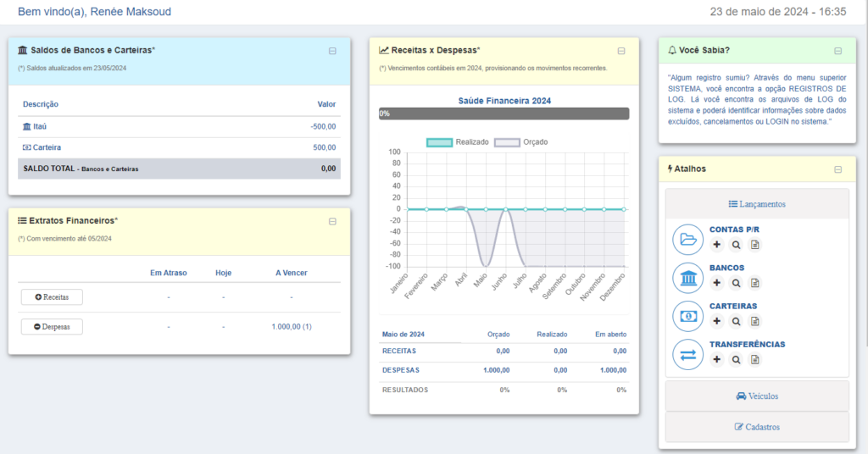Click the chart icon in Receitas x Despesas
Viewport: 868px width, 454px height.
pos(384,50)
